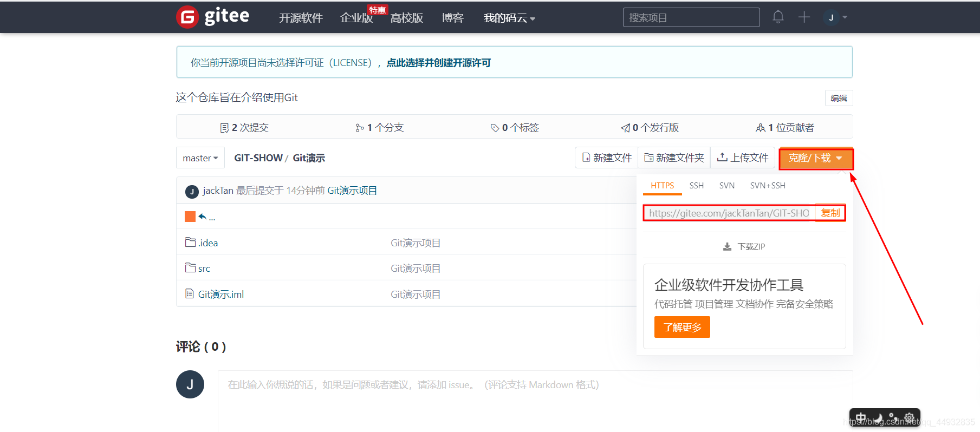
Task: Focus the 搜索项目 search field
Action: (691, 17)
